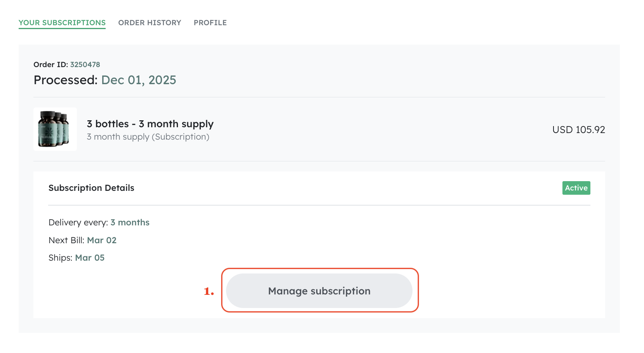Select the "3 bottles - 3 month supply" title
The image size is (644, 353).
click(150, 124)
